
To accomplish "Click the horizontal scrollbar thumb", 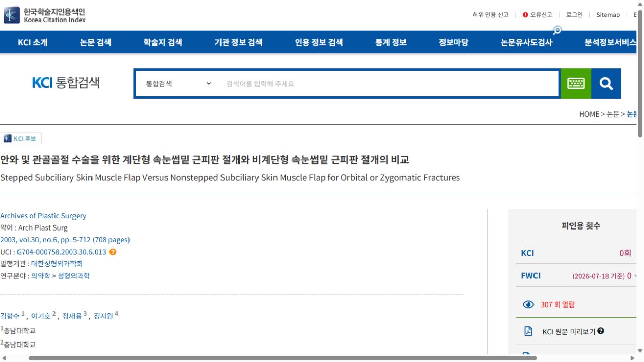I will 283,358.
